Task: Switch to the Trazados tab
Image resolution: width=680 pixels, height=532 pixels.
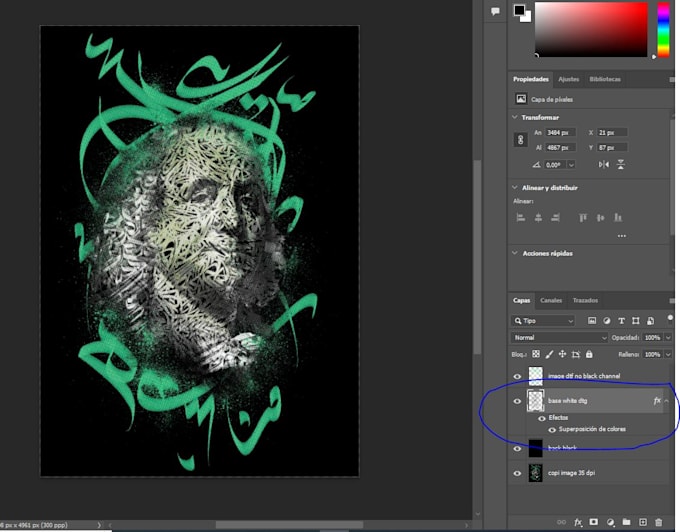Action: (x=585, y=300)
